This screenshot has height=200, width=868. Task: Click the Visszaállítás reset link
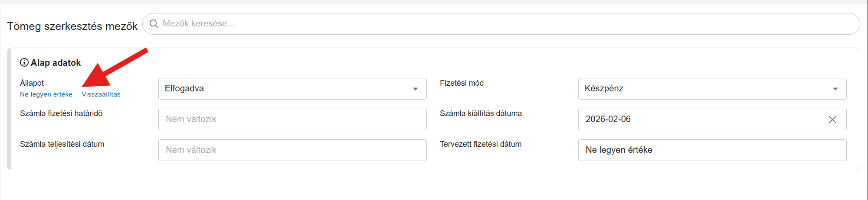[101, 94]
